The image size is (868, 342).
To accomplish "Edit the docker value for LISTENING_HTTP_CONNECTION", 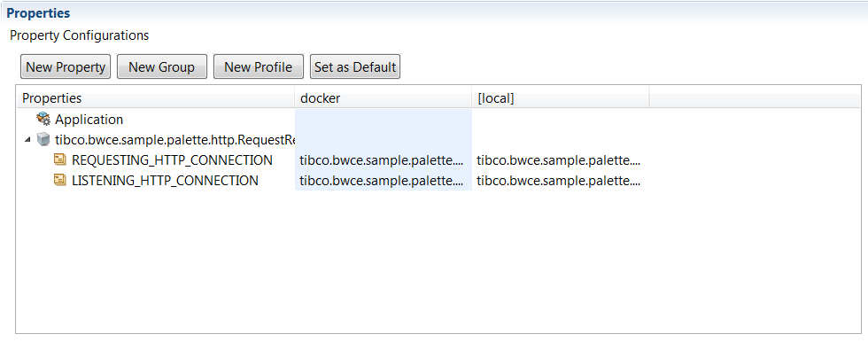I will coord(383,181).
